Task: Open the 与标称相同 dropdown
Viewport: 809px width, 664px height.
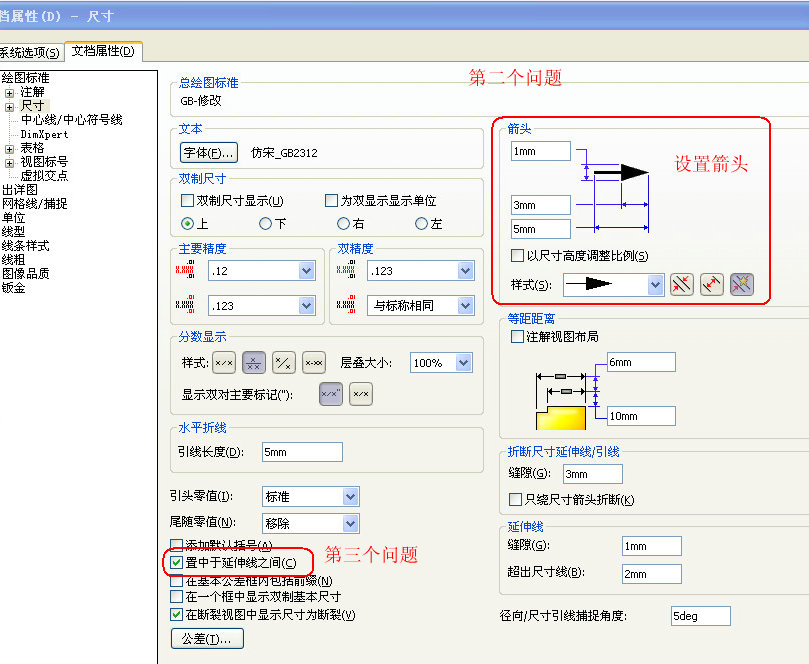Action: (x=420, y=305)
